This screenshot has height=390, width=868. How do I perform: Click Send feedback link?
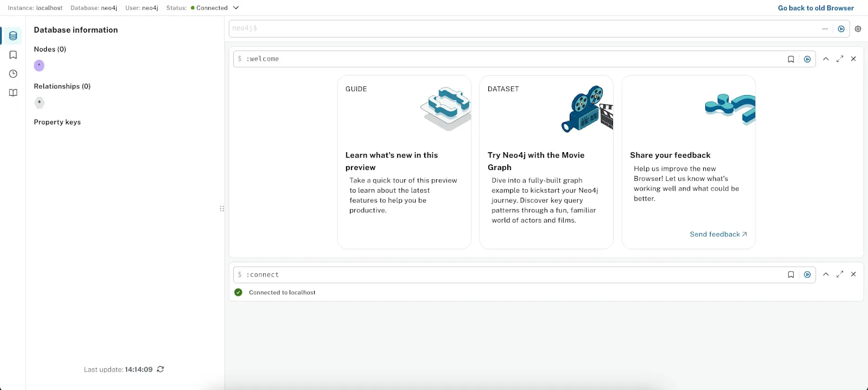(718, 234)
